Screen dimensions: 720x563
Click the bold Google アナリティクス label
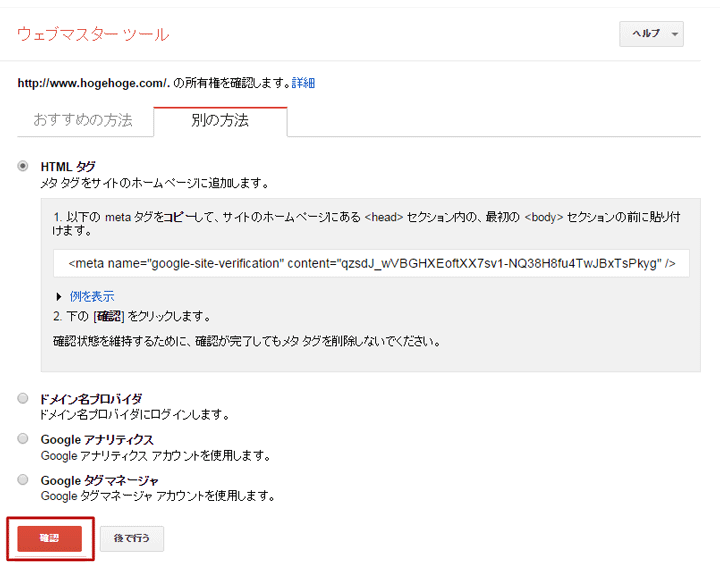pos(97,439)
